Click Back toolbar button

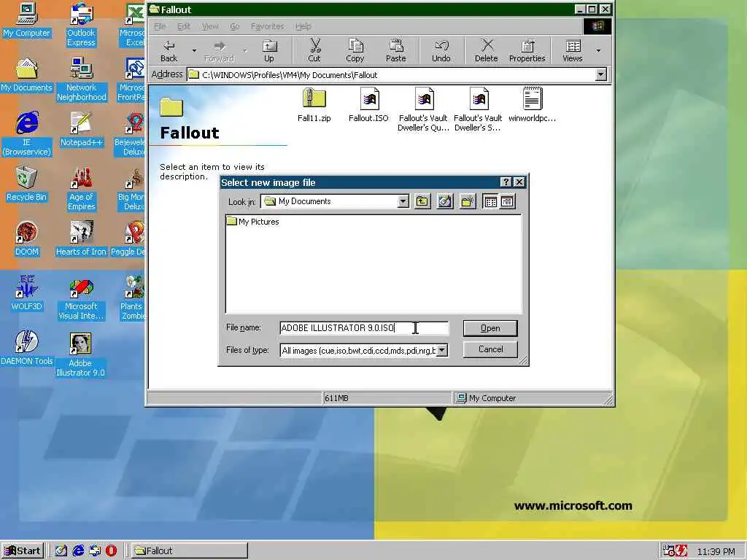[169, 51]
